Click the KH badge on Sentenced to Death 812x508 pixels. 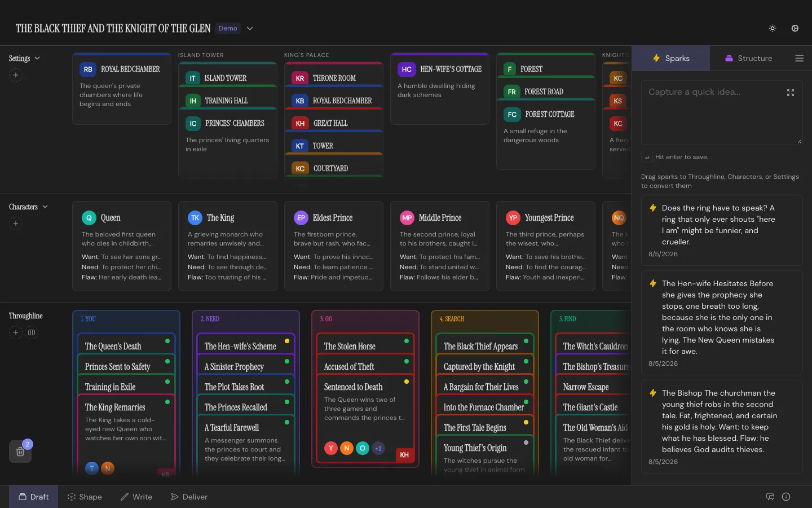pyautogui.click(x=404, y=455)
